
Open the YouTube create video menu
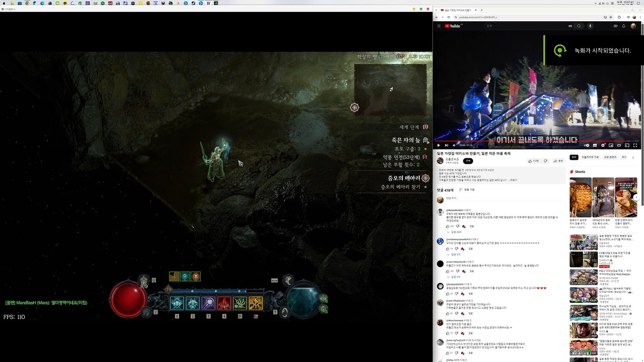pos(615,26)
